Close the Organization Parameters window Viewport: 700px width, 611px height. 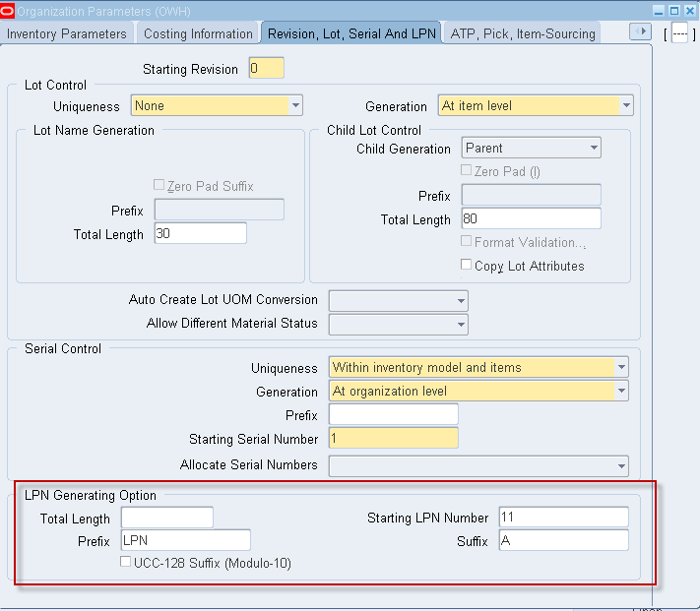(690, 11)
